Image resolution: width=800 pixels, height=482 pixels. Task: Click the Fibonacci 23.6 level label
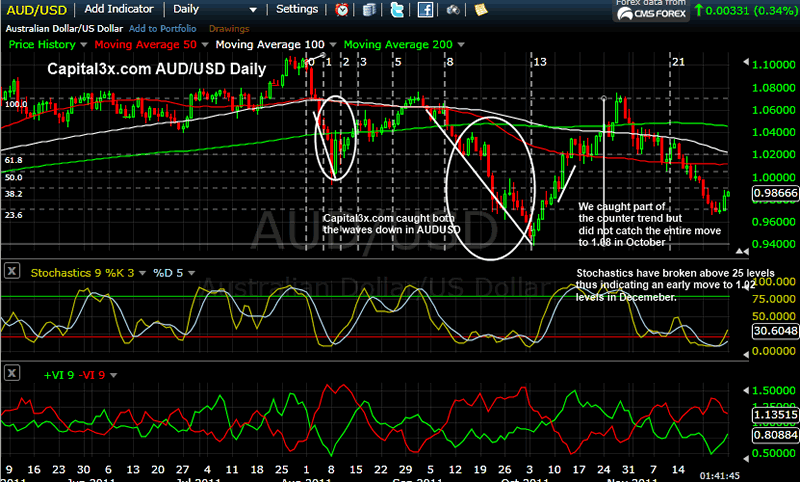coord(13,215)
